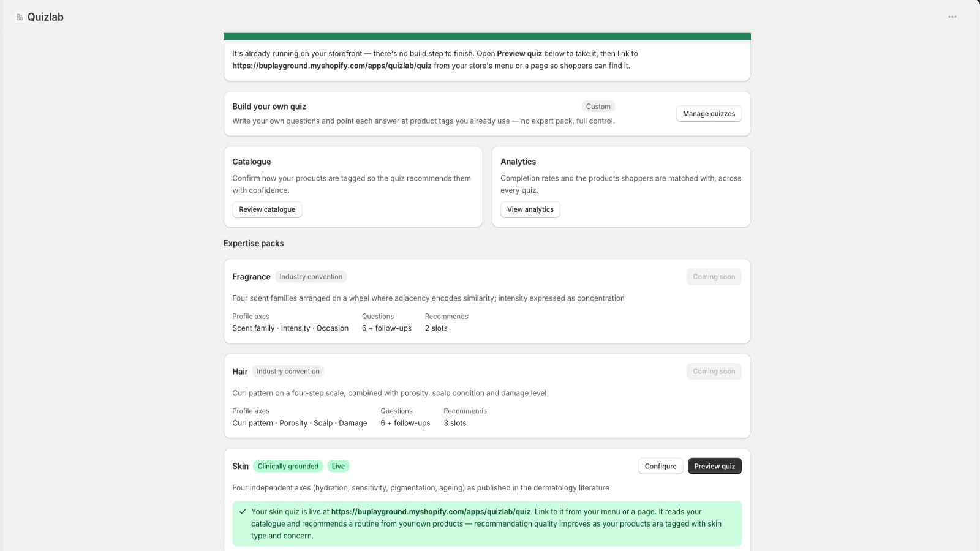This screenshot has width=980, height=551.
Task: Click Coming soon button on Hair pack
Action: coord(714,372)
